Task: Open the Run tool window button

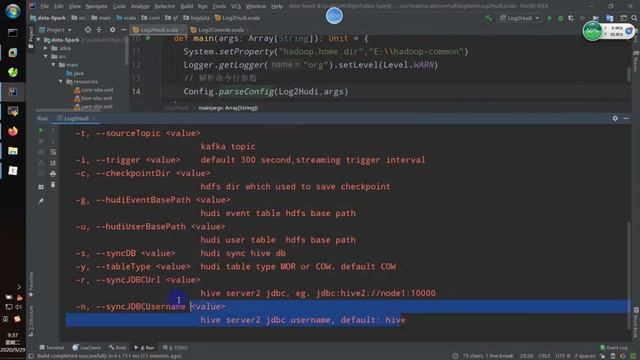Action: click(144, 348)
